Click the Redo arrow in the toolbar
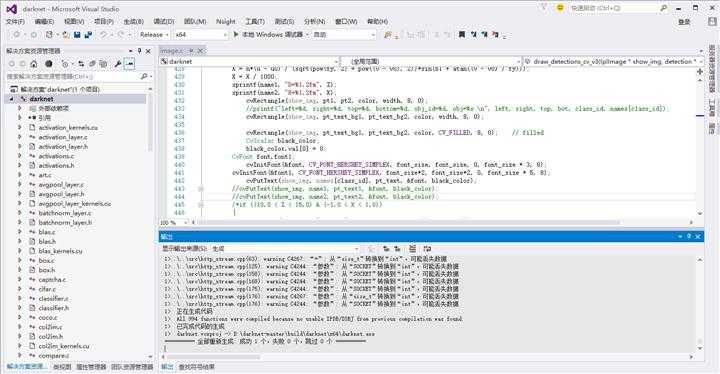 [x=121, y=34]
